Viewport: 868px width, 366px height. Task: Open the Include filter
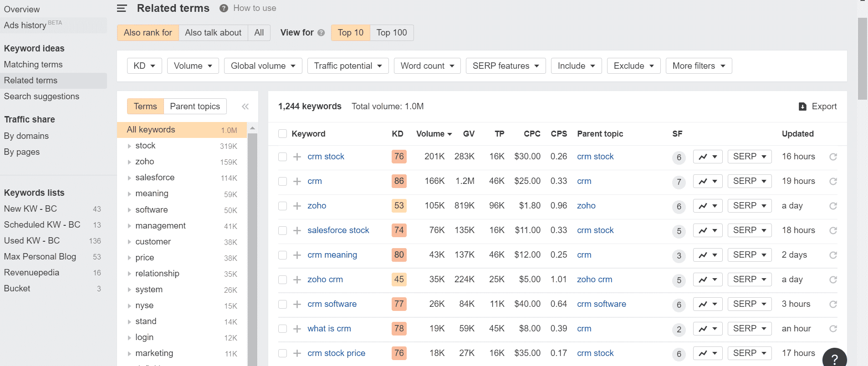pyautogui.click(x=577, y=66)
